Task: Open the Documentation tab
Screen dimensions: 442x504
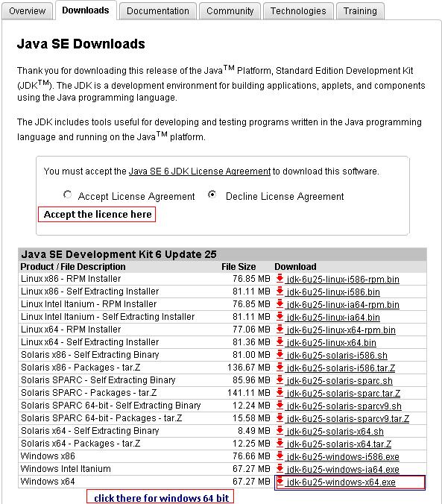Action: click(158, 11)
